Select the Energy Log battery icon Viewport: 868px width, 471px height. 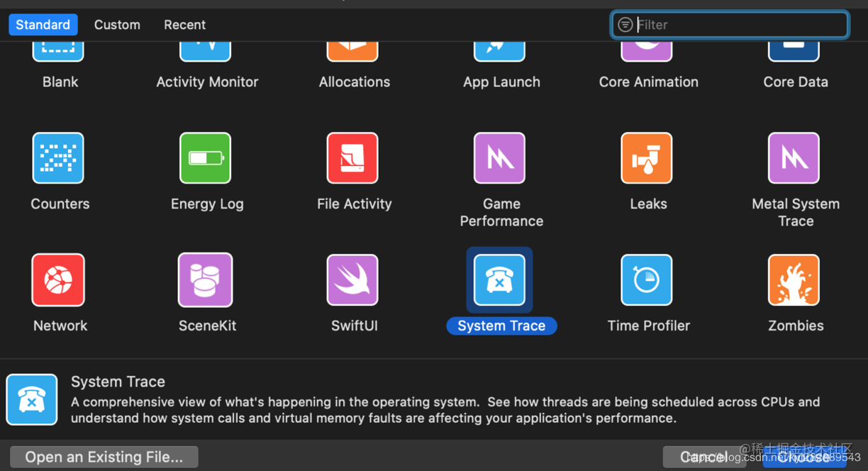click(206, 157)
